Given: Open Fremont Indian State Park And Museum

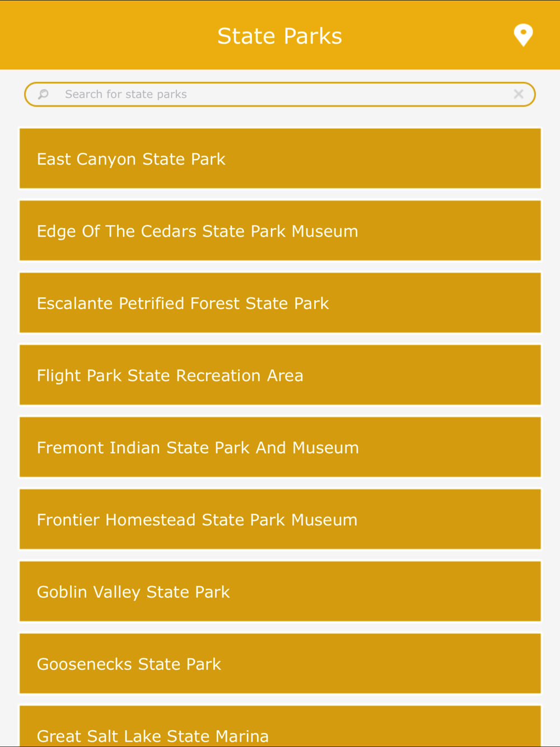Looking at the screenshot, I should (x=280, y=447).
